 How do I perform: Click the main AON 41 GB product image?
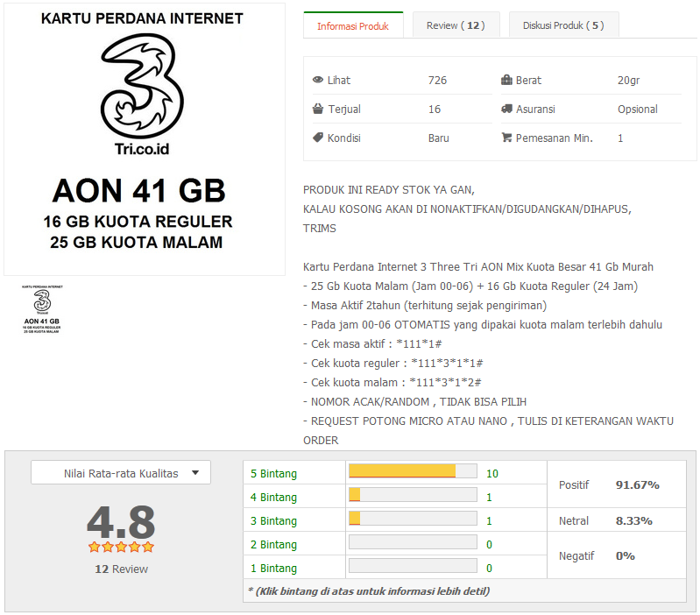[x=145, y=139]
